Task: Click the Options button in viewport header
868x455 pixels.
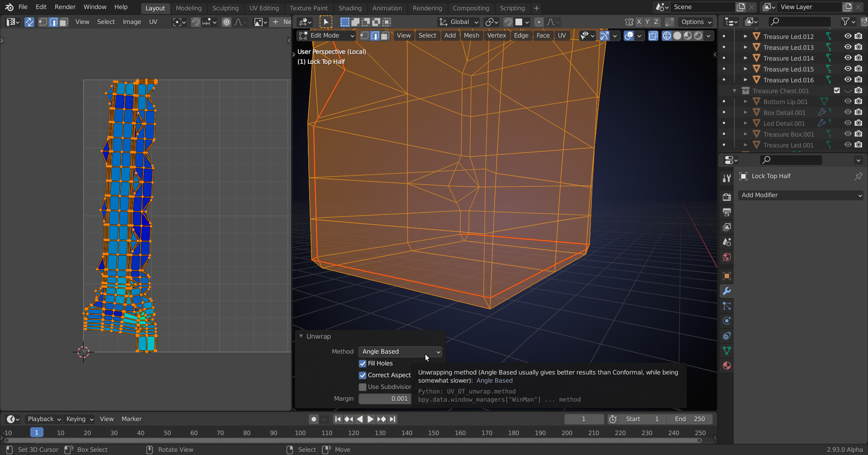Action: 696,22
